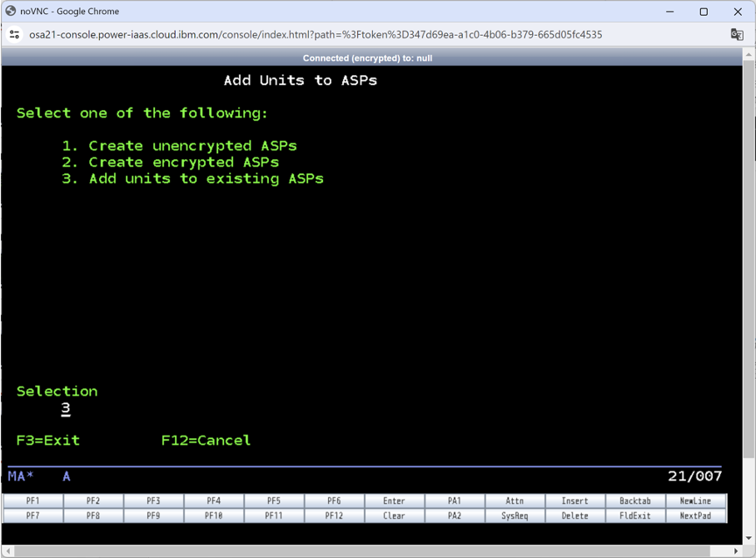Click the PF2 function key button
Image resolution: width=756 pixels, height=558 pixels.
(x=93, y=501)
